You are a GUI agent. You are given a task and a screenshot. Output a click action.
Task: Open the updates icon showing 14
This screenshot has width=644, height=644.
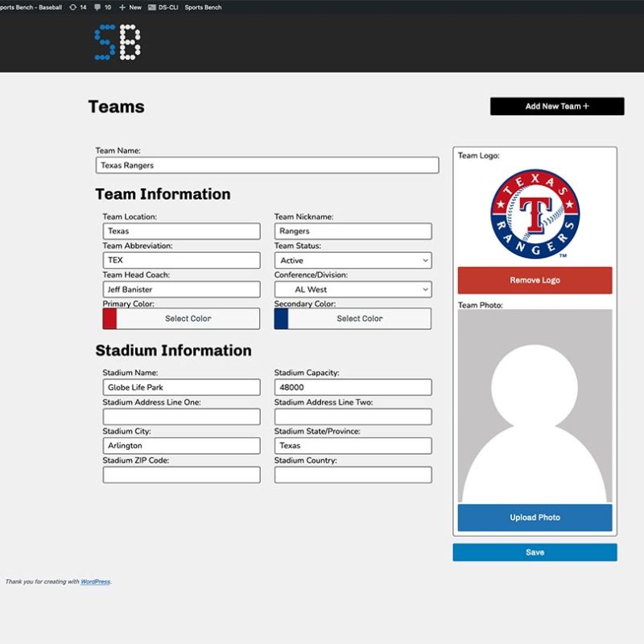coord(77,7)
